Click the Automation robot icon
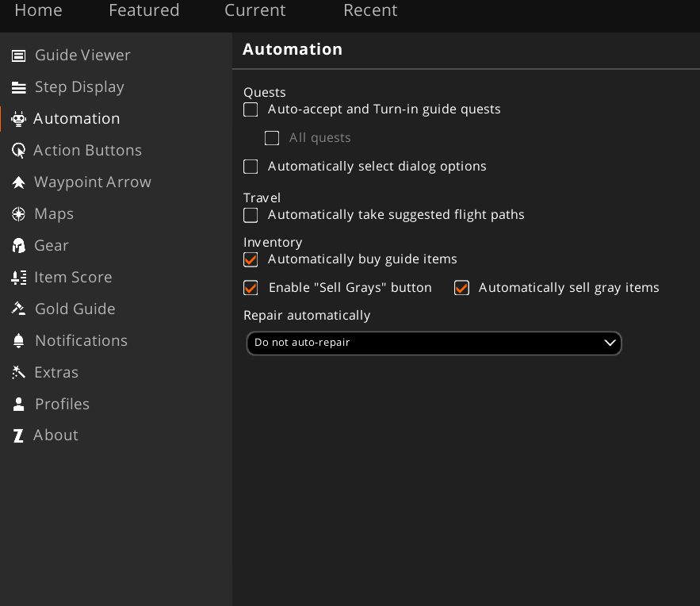Image resolution: width=700 pixels, height=606 pixels. (x=18, y=119)
